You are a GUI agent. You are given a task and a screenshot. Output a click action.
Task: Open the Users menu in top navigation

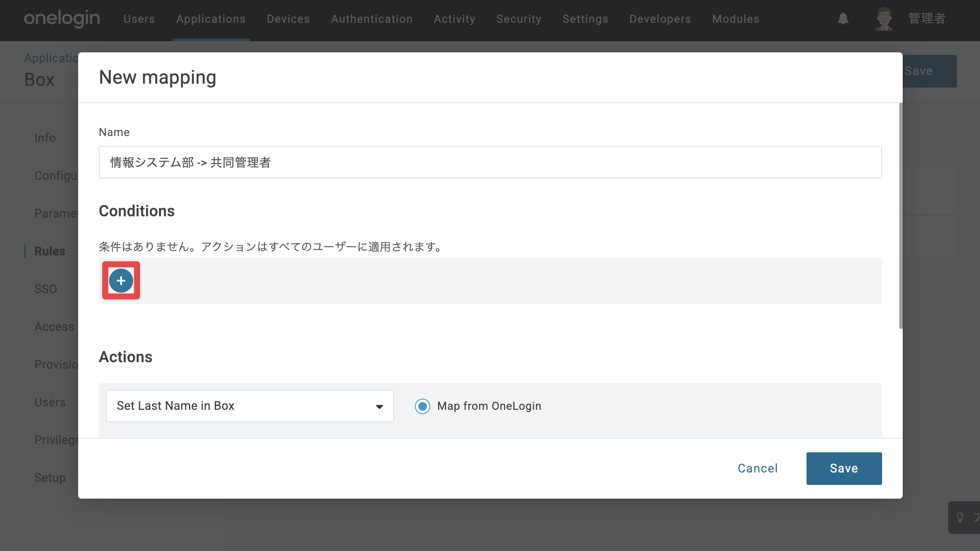pyautogui.click(x=139, y=19)
